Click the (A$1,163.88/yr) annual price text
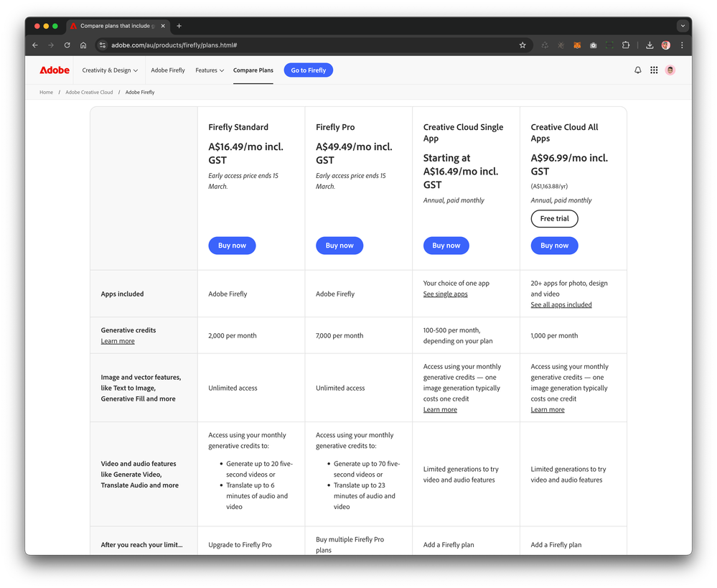 (549, 186)
